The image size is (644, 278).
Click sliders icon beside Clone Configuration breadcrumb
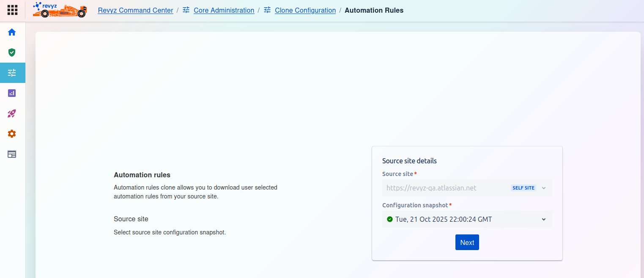tap(267, 10)
